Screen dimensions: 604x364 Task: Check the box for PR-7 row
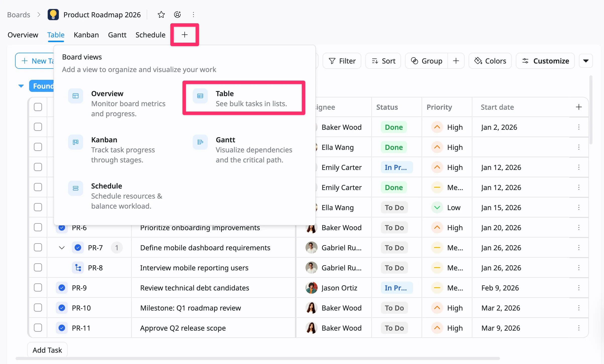coord(38,248)
